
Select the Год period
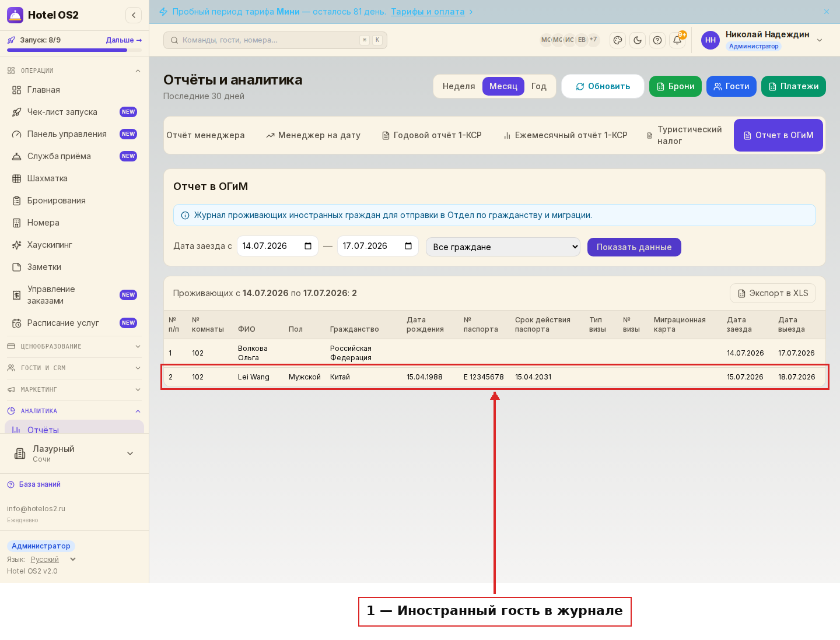pyautogui.click(x=539, y=86)
